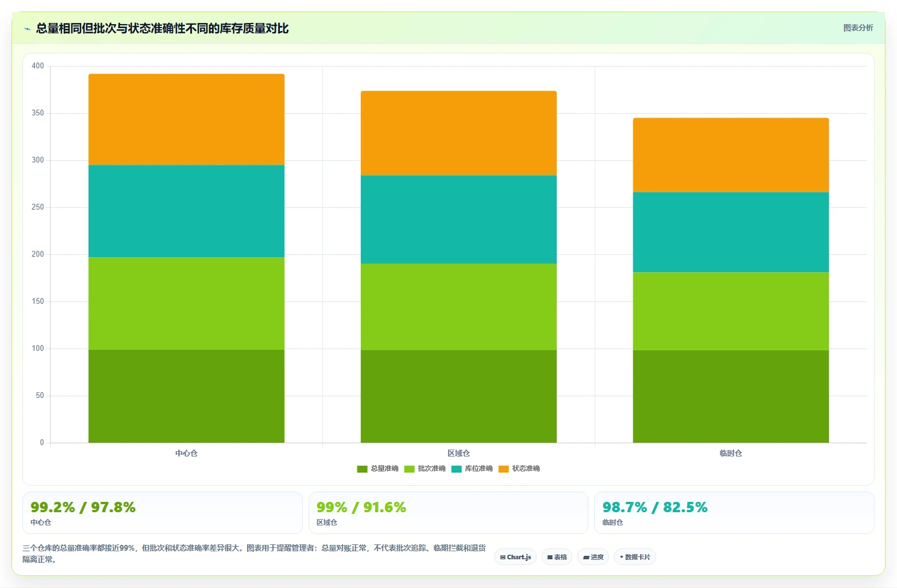The width and height of the screenshot is (897, 588).
Task: Click the 总量准确 dark green legend swatch
Action: point(362,469)
